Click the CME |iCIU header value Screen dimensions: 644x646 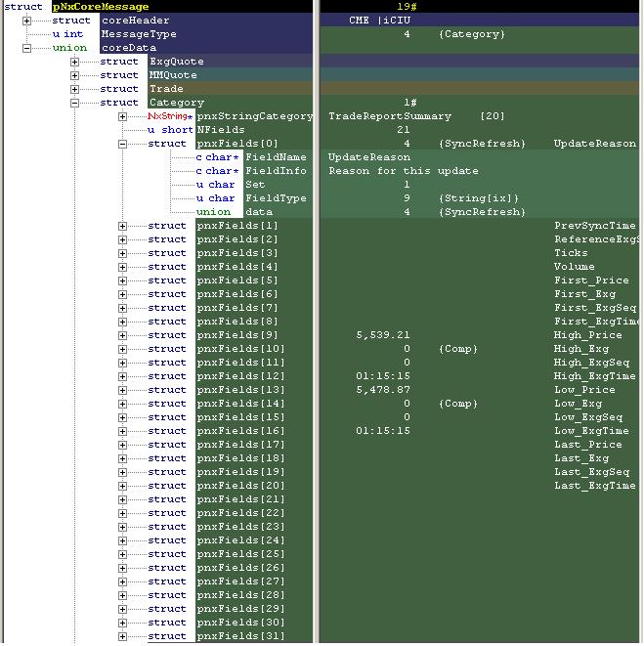point(379,21)
